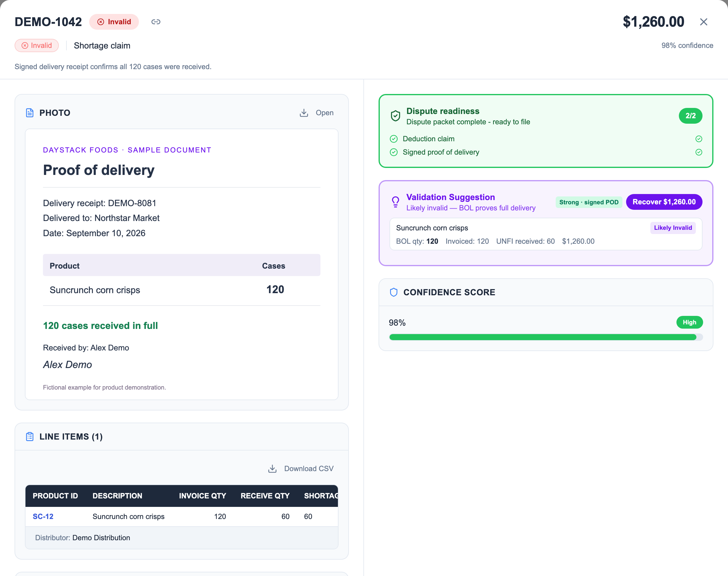
Task: Open product link SC-12
Action: click(43, 517)
